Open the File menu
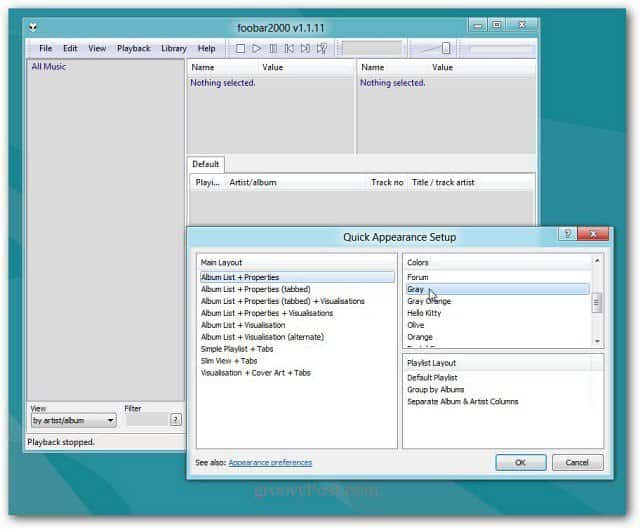The image size is (640, 529). 45,48
